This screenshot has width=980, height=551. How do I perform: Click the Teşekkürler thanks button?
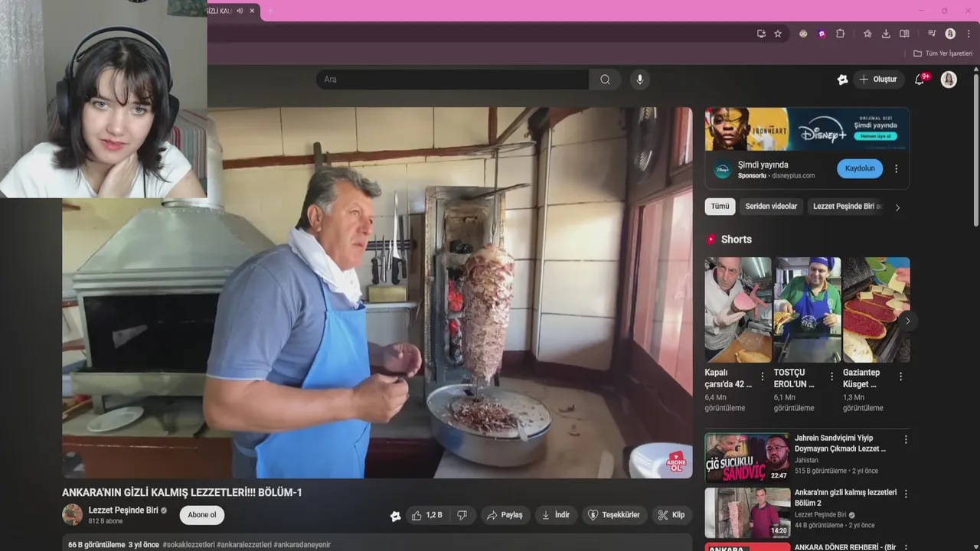point(614,515)
